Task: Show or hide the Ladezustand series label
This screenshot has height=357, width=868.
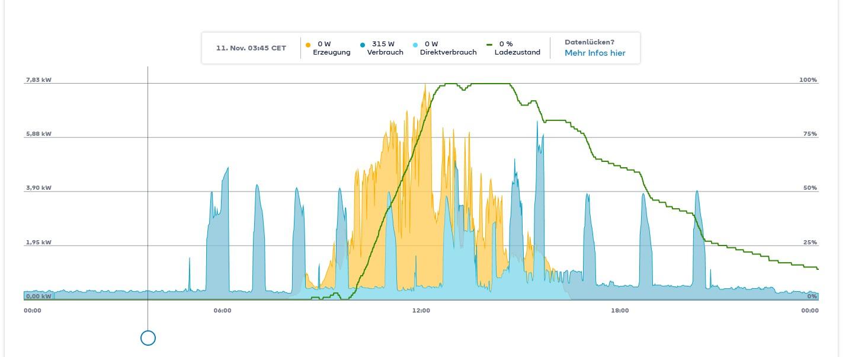Action: click(517, 52)
